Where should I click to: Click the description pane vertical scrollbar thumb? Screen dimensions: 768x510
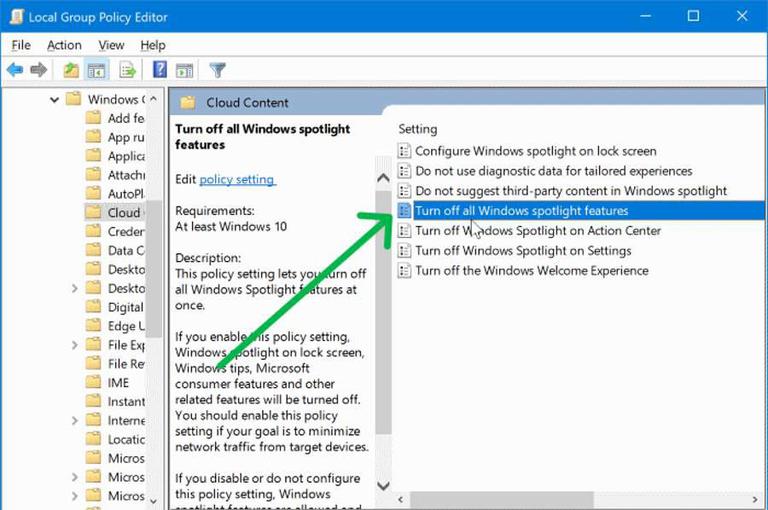(x=384, y=312)
